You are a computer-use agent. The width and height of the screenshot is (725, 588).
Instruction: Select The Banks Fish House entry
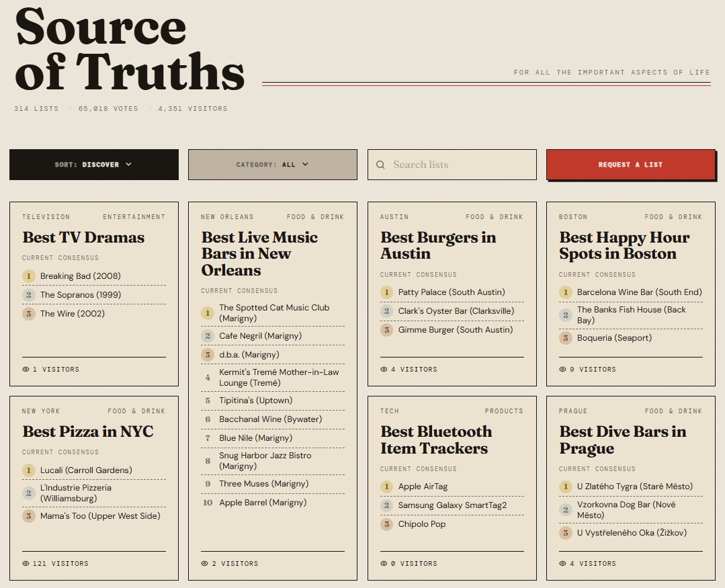click(x=631, y=315)
